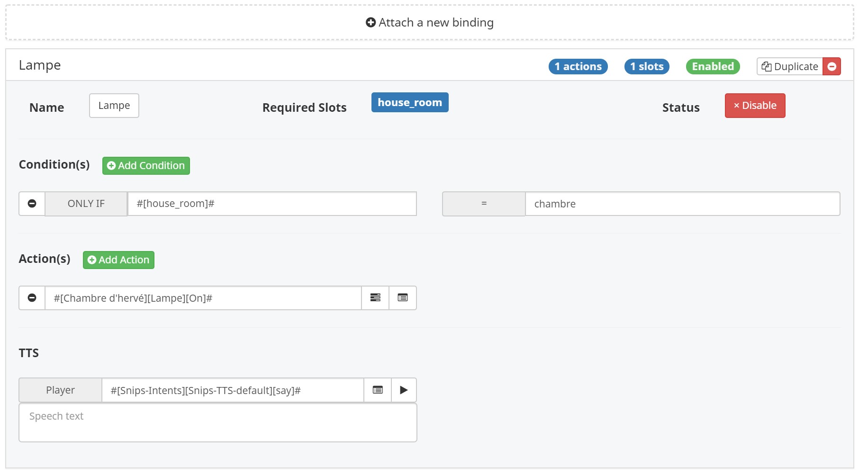This screenshot has width=868, height=476.
Task: Click Attach a new binding
Action: (x=430, y=23)
